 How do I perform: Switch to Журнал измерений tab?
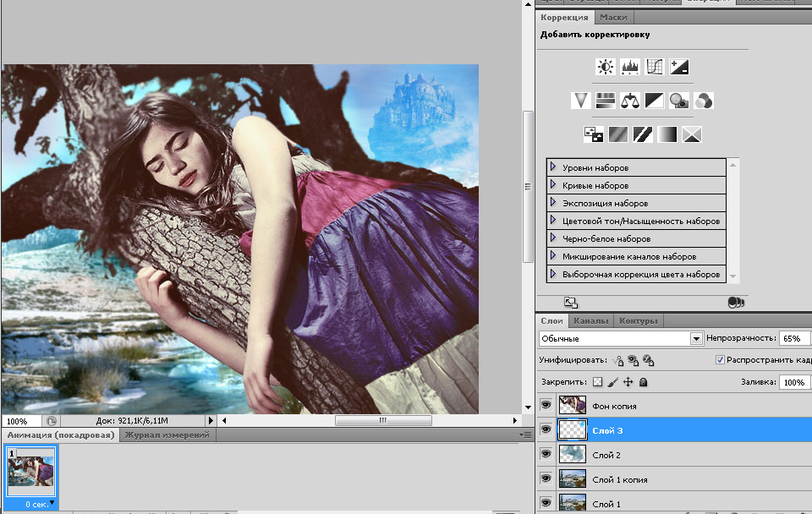tap(167, 435)
